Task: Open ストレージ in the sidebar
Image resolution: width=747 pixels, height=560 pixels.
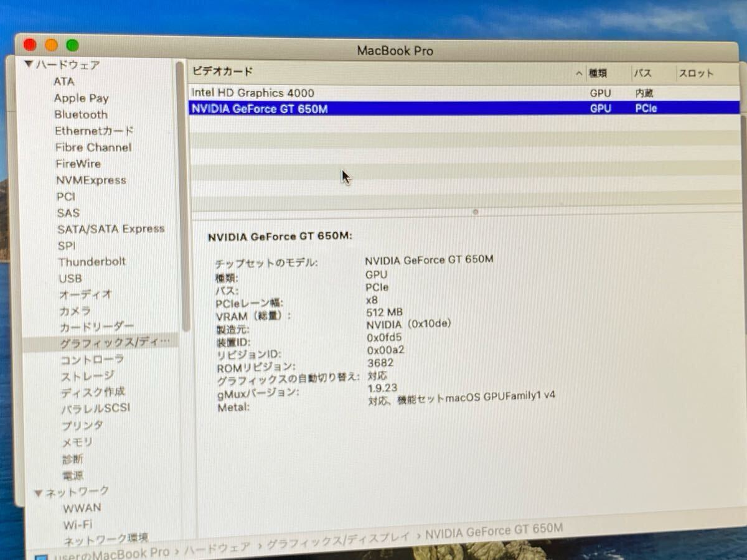Action: tap(87, 376)
